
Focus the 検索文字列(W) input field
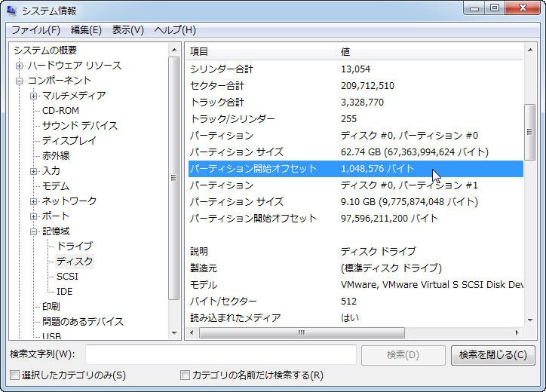point(221,355)
